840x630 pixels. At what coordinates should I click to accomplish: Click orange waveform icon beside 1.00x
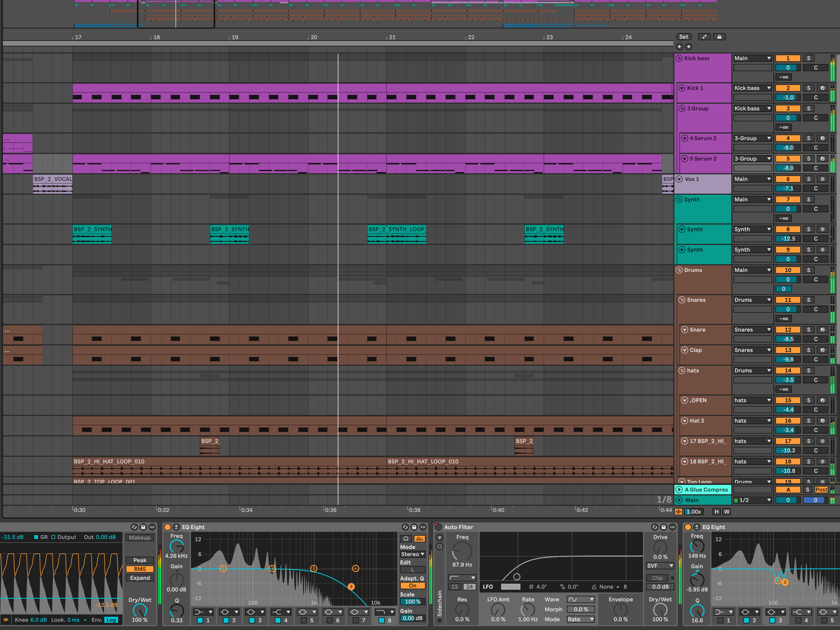click(679, 512)
